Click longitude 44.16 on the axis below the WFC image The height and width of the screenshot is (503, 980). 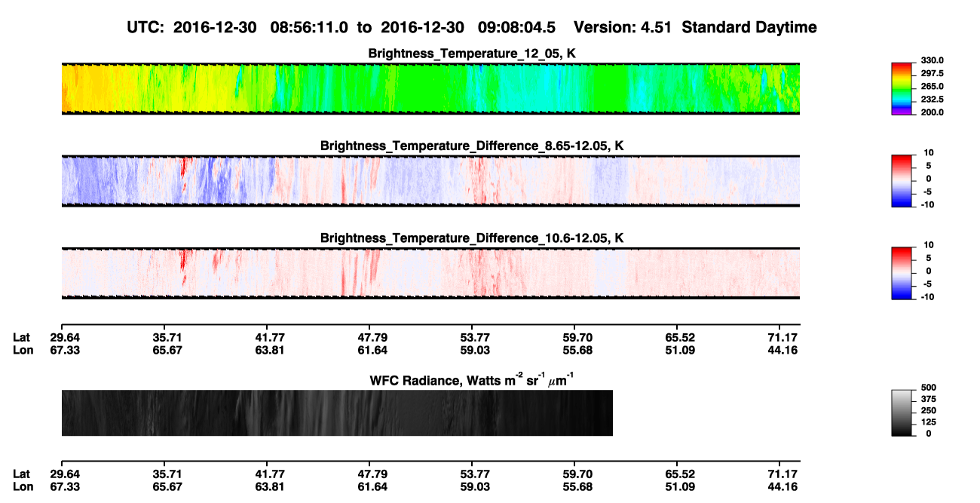coord(785,486)
